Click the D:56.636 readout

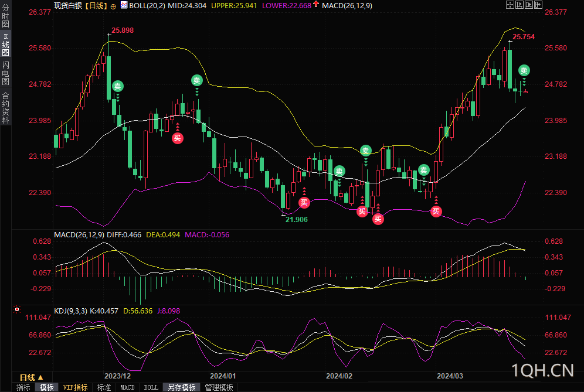point(138,311)
